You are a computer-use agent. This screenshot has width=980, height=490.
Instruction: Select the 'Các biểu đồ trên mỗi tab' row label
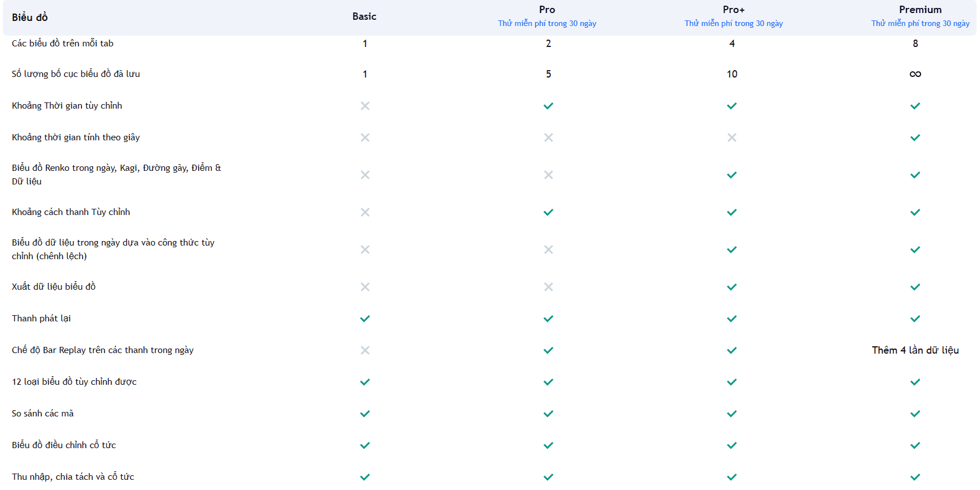(x=63, y=44)
